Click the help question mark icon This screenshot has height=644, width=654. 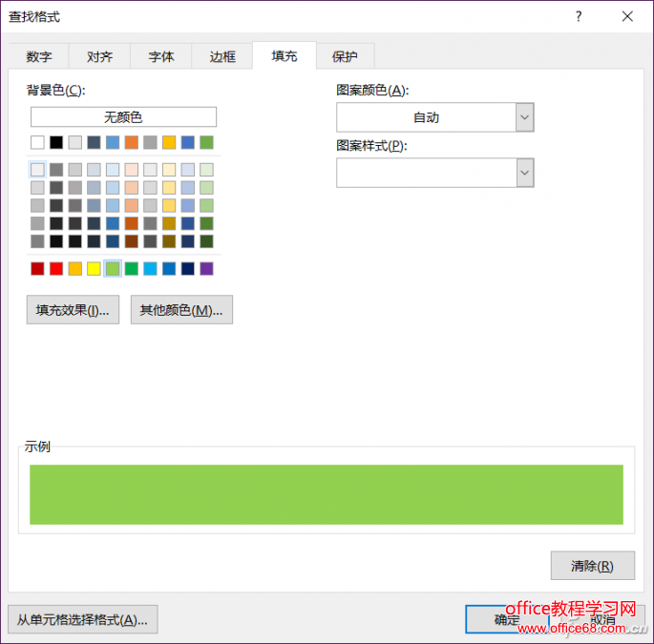click(579, 16)
